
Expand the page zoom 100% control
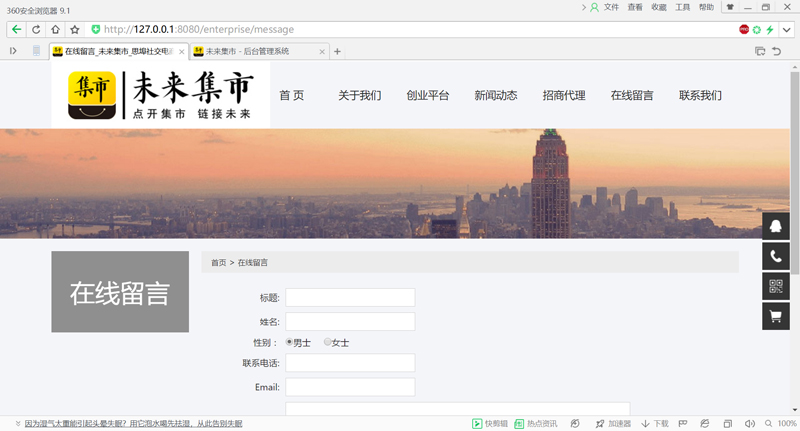click(x=786, y=423)
